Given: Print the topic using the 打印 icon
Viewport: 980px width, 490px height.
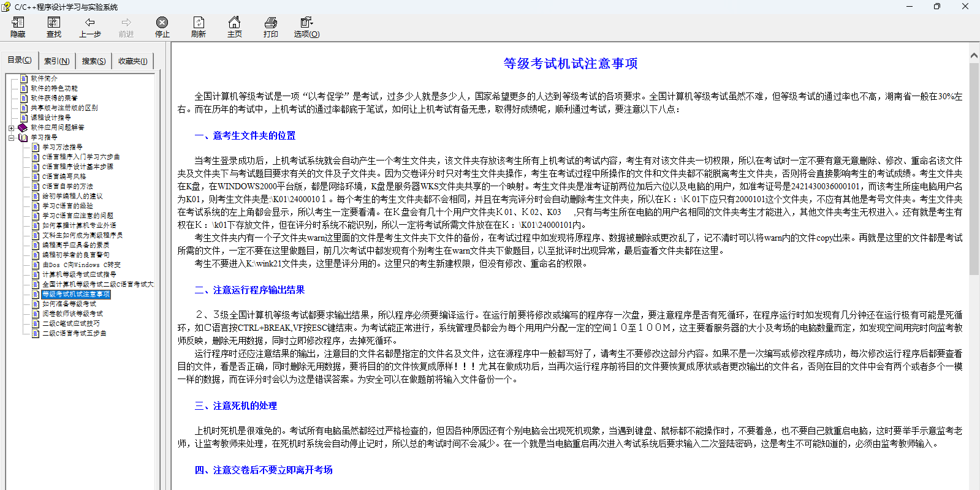Looking at the screenshot, I should (x=270, y=23).
